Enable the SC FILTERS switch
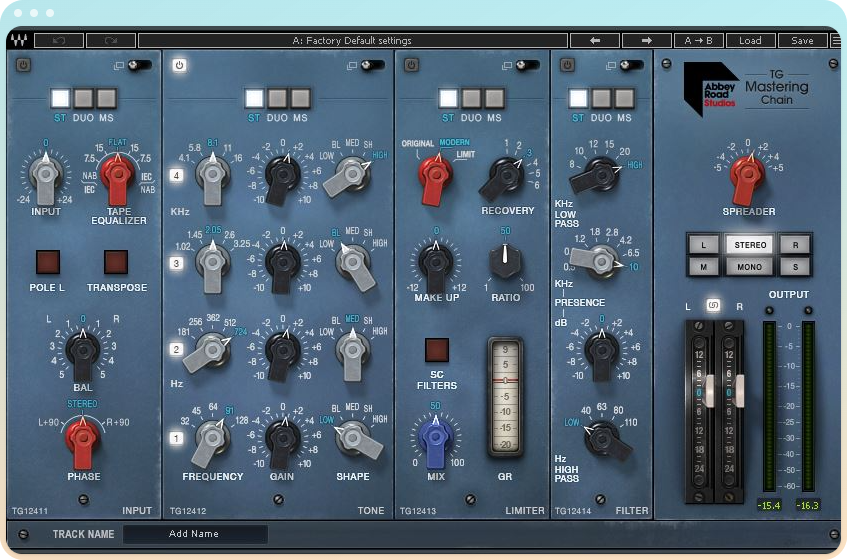The width and height of the screenshot is (847, 560). pyautogui.click(x=436, y=350)
